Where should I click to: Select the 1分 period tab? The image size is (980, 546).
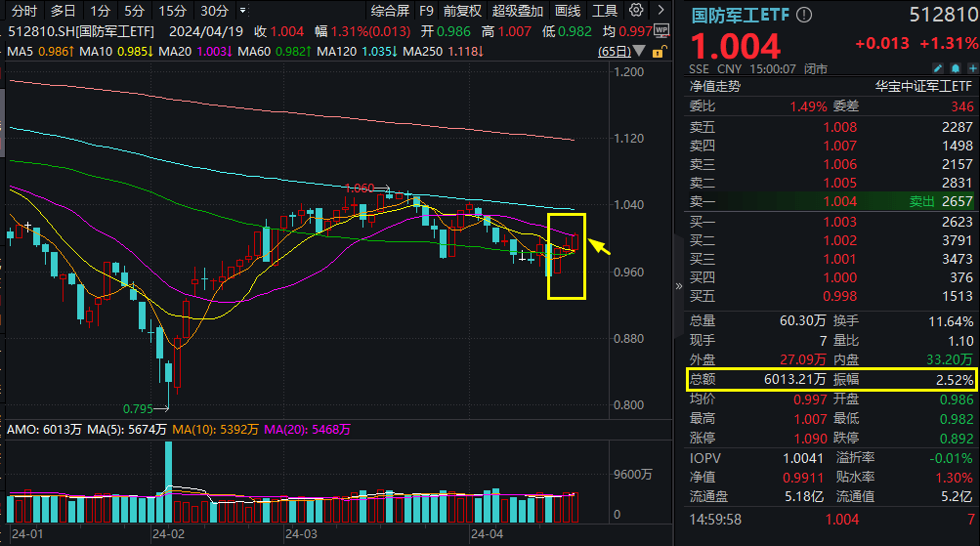(100, 11)
